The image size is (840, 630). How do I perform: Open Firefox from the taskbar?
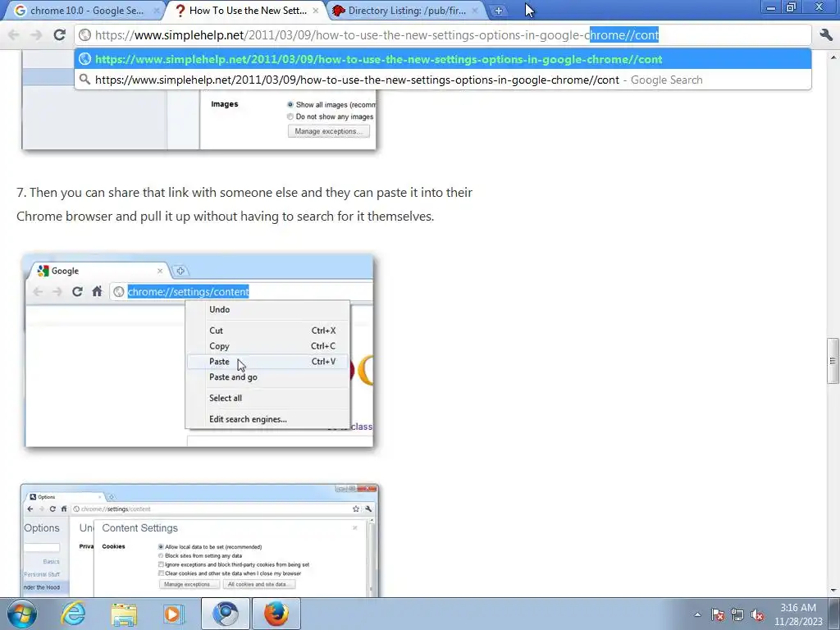(x=276, y=614)
